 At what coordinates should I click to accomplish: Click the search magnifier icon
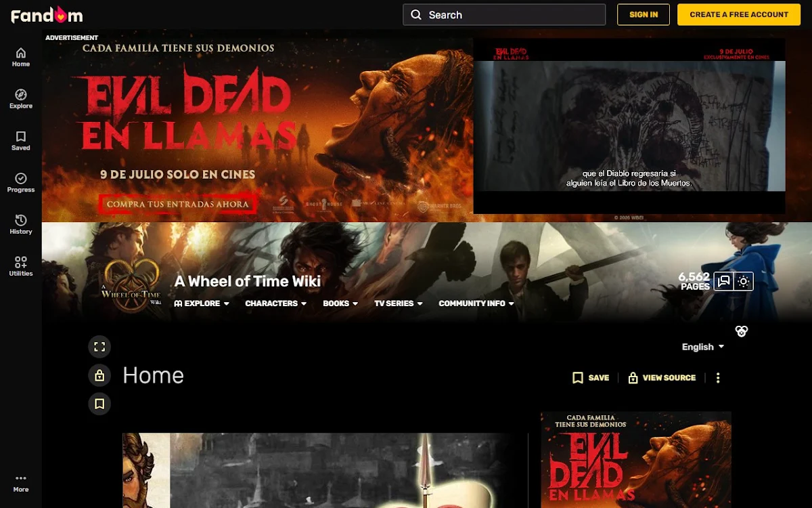click(x=416, y=15)
